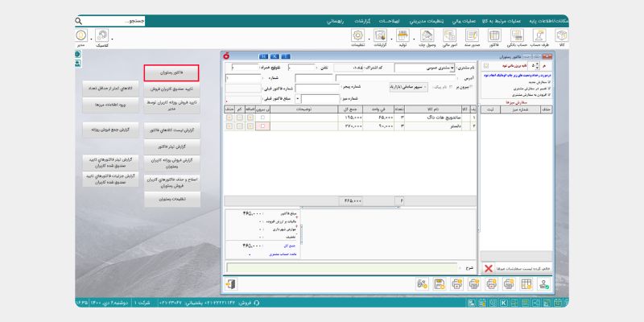Click the delete button in دانستر row
Image resolution: width=644 pixels, height=322 pixels.
[229, 126]
